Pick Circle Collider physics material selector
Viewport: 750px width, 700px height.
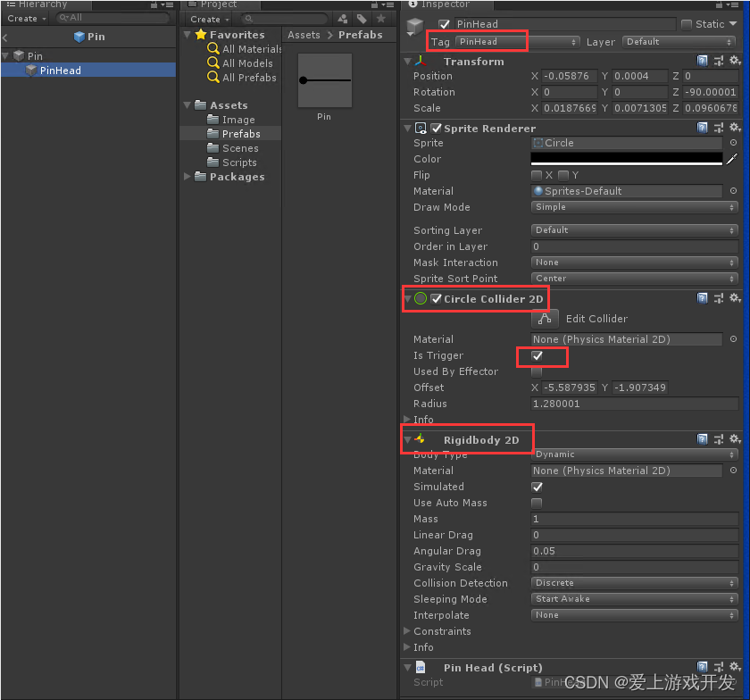733,339
